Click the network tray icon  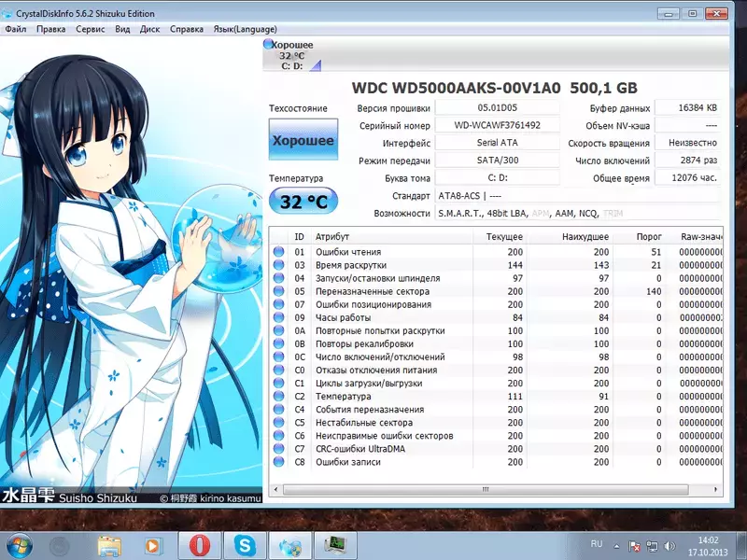click(652, 546)
